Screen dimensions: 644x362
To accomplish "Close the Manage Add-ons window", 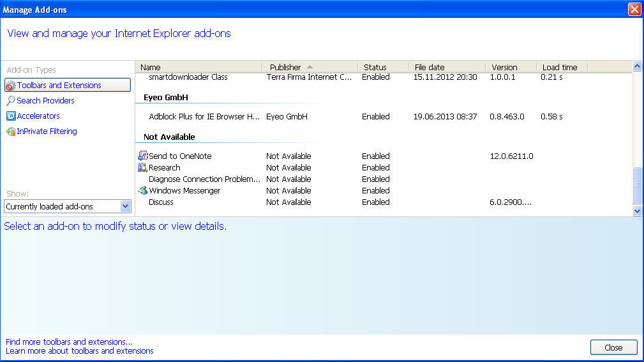I will pos(634,9).
